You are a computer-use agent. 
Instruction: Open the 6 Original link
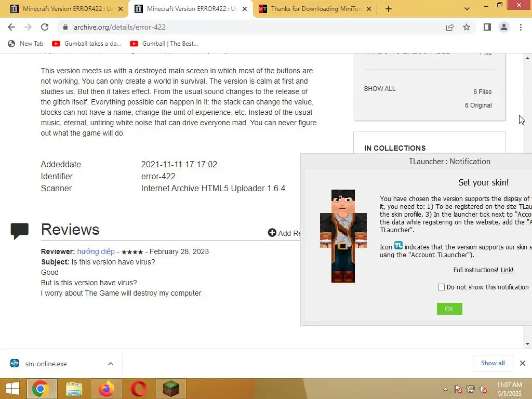pyautogui.click(x=478, y=105)
